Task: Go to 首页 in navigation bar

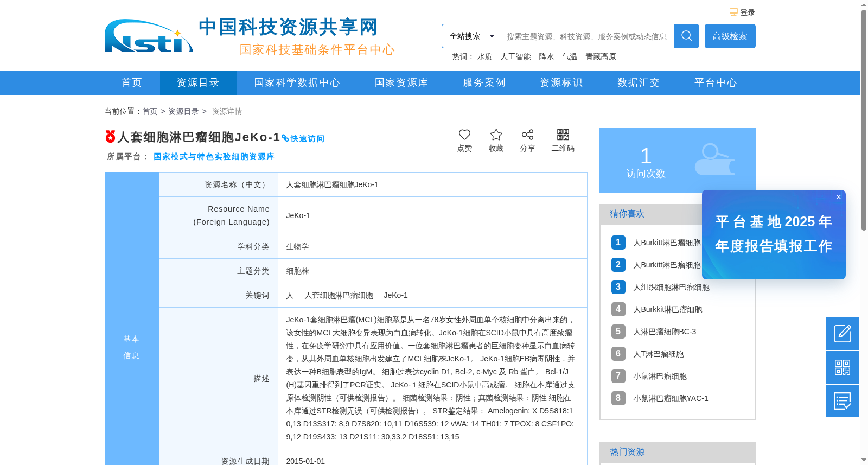Action: point(132,82)
